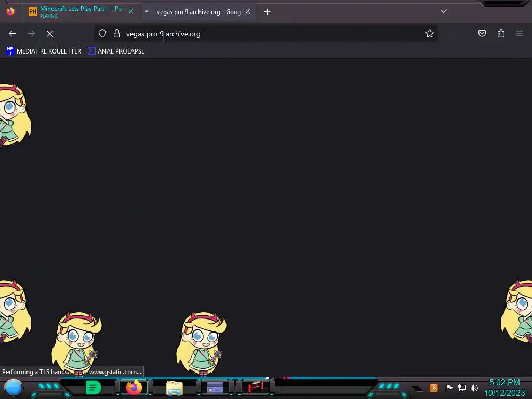532x399 pixels.
Task: Click the 'Performing a TLS handshake' status text
Action: point(72,372)
